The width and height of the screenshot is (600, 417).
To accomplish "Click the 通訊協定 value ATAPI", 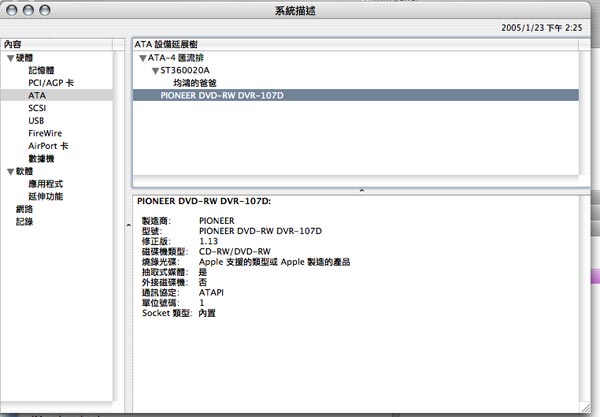I will 211,293.
